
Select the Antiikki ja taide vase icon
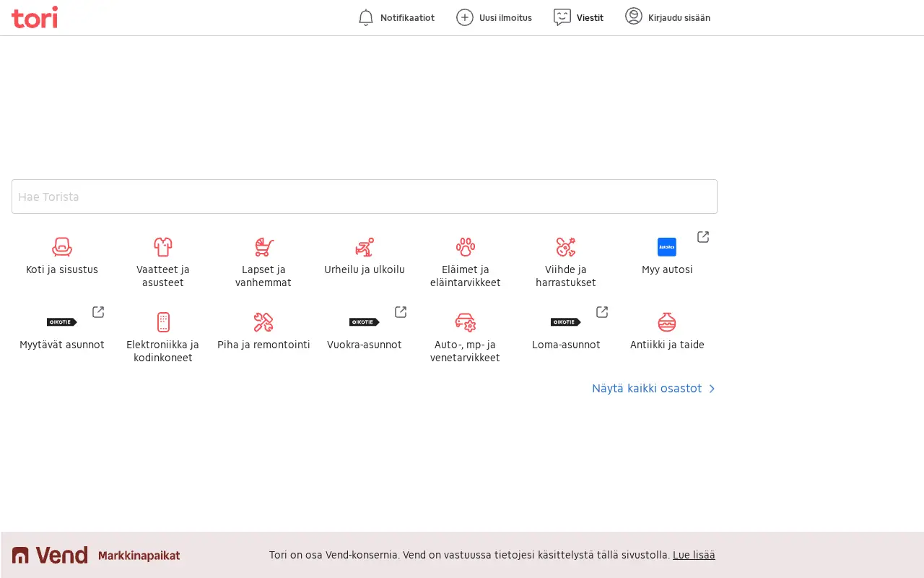coord(667,322)
